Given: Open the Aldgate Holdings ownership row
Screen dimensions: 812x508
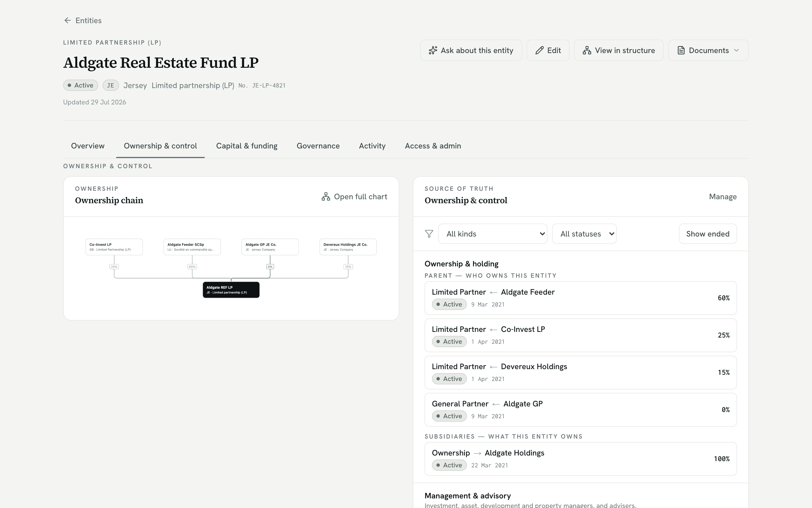Looking at the screenshot, I should pyautogui.click(x=581, y=459).
